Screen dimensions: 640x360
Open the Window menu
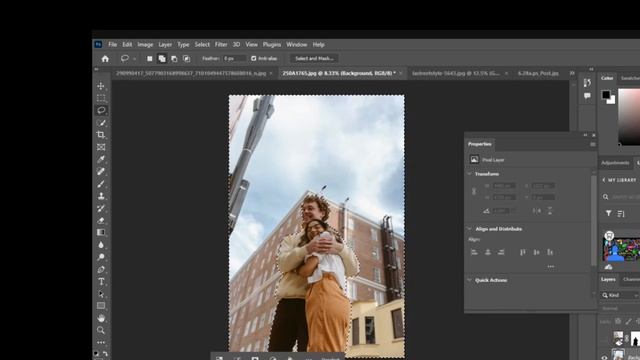coord(296,44)
